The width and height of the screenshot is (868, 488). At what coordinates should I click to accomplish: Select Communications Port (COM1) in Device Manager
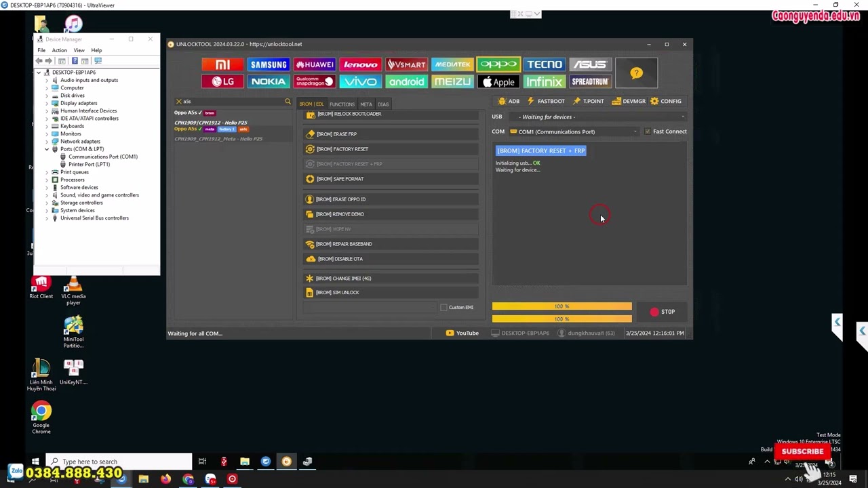(x=103, y=157)
